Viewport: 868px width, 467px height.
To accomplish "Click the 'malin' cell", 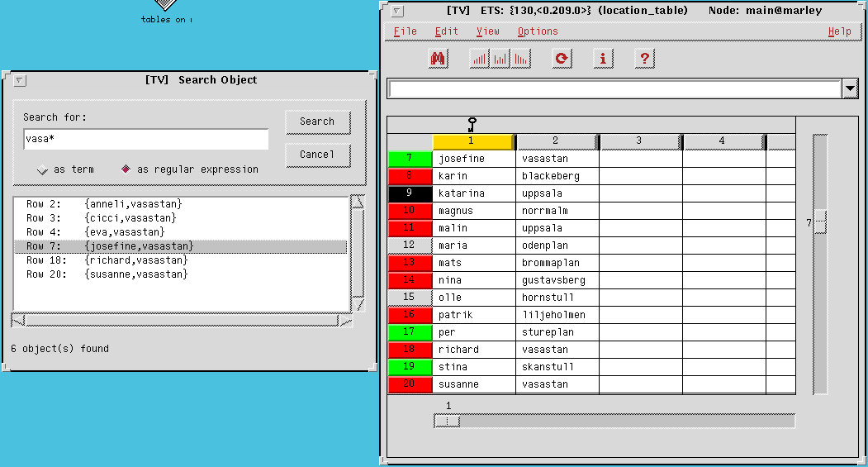I will tap(474, 228).
